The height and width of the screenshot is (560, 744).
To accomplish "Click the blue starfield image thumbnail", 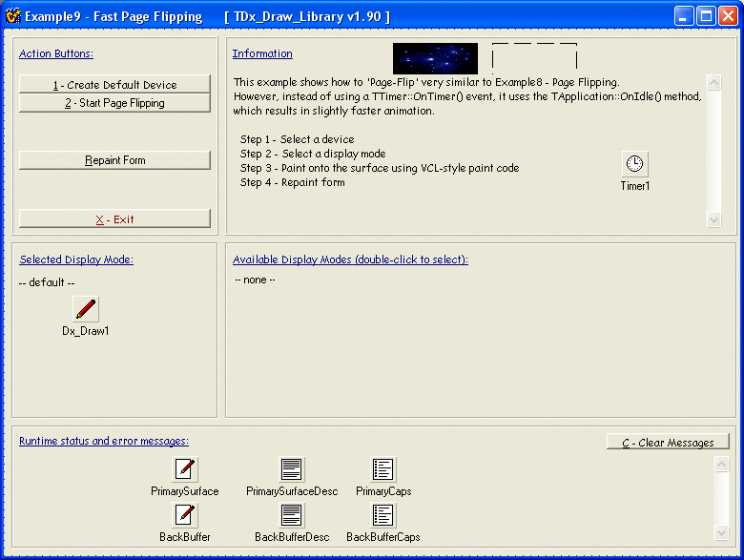I will point(435,58).
